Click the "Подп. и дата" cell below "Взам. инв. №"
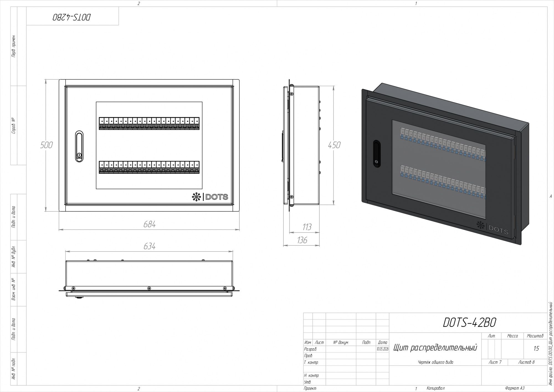 pos(14,329)
